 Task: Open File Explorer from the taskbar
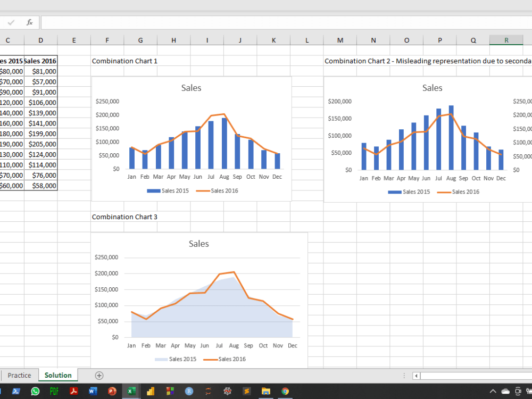click(266, 392)
